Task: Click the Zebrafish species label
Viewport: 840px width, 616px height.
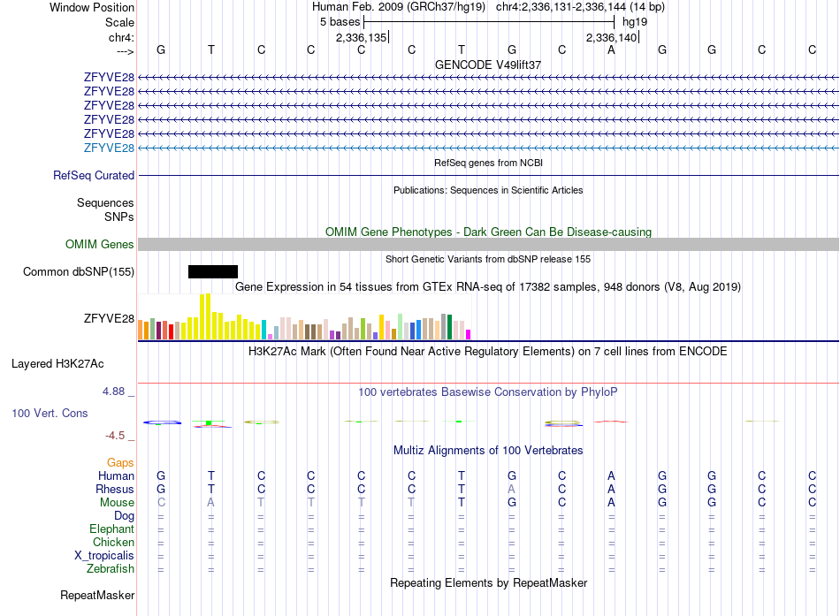Action: [111, 568]
